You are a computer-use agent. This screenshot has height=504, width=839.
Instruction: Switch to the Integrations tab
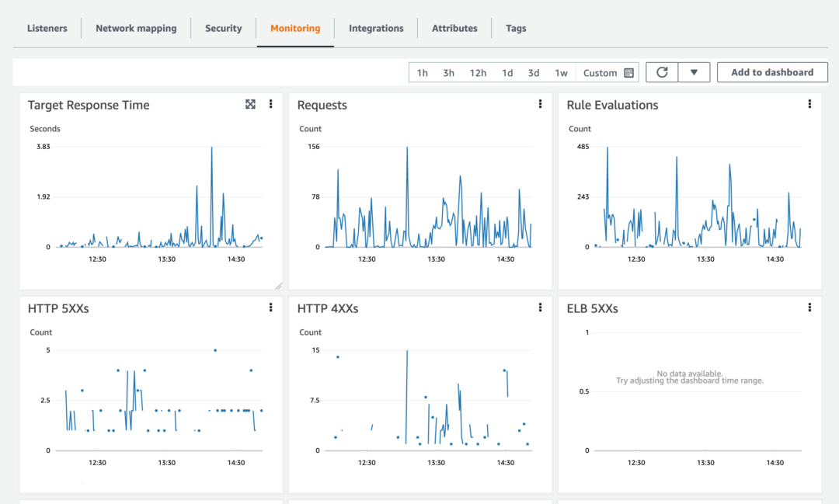pyautogui.click(x=376, y=28)
